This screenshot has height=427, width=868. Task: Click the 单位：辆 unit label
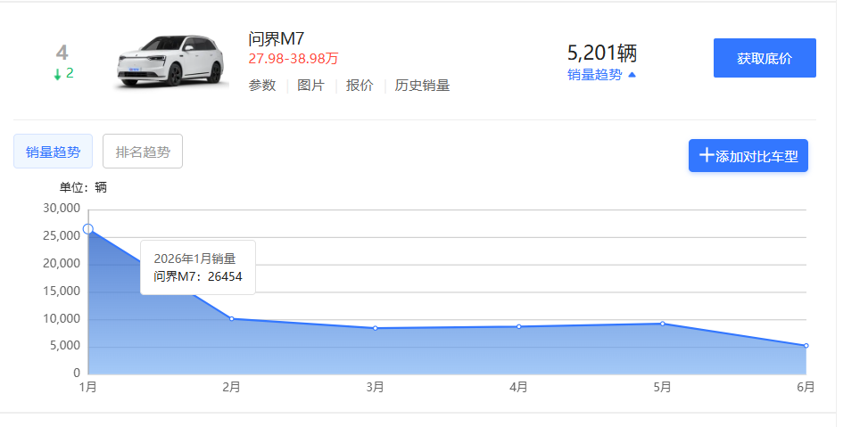click(83, 187)
